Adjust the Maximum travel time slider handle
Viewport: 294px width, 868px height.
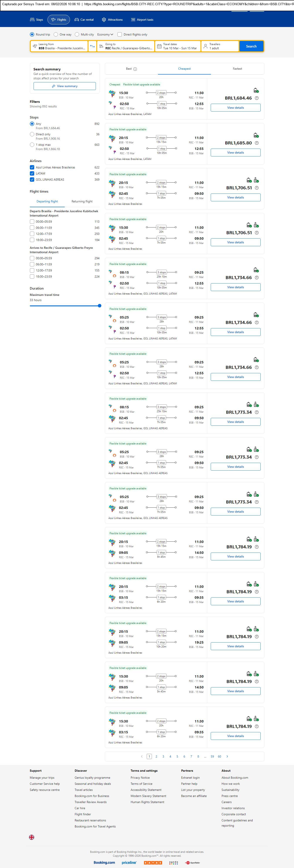(99, 306)
